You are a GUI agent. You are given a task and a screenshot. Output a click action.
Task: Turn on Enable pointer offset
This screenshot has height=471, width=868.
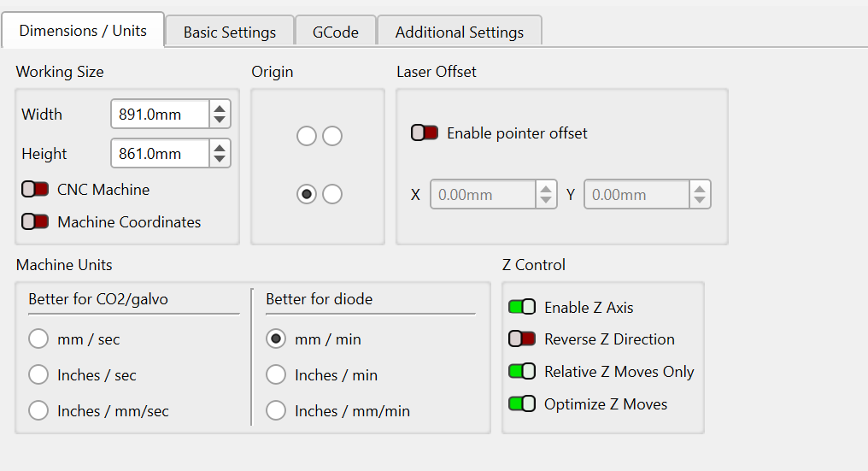click(425, 133)
